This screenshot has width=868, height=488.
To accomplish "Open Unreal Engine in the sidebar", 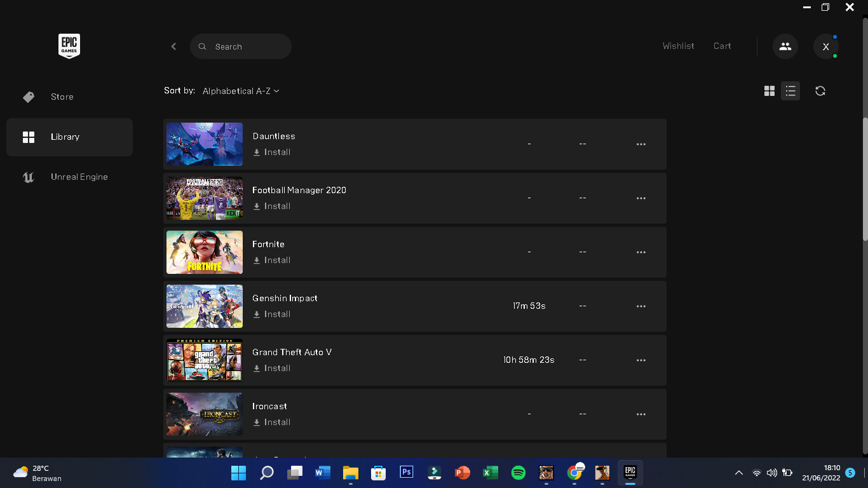I will (69, 177).
